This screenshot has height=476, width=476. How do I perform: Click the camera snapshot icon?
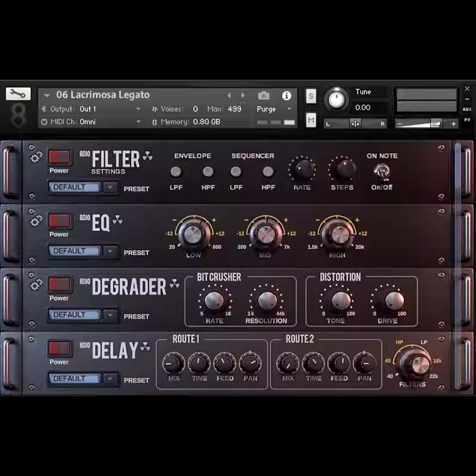point(264,96)
